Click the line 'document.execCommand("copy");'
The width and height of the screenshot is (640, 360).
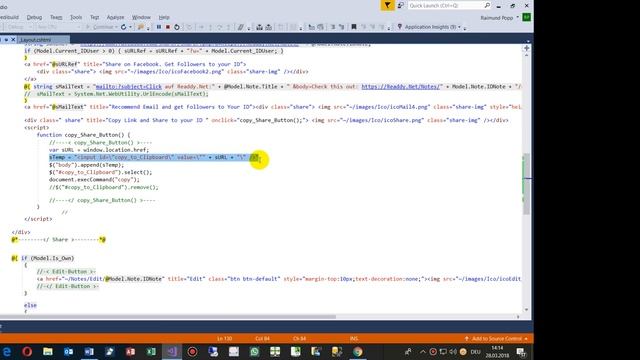94,180
